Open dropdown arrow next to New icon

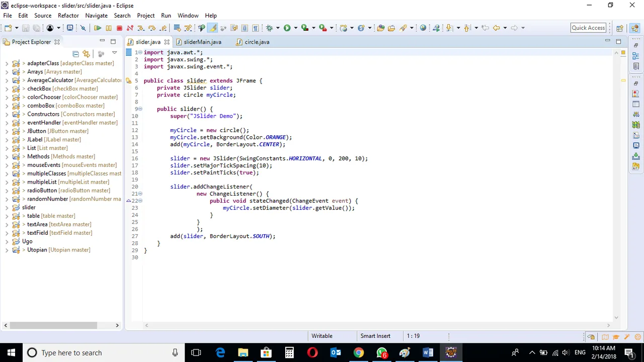point(16,28)
